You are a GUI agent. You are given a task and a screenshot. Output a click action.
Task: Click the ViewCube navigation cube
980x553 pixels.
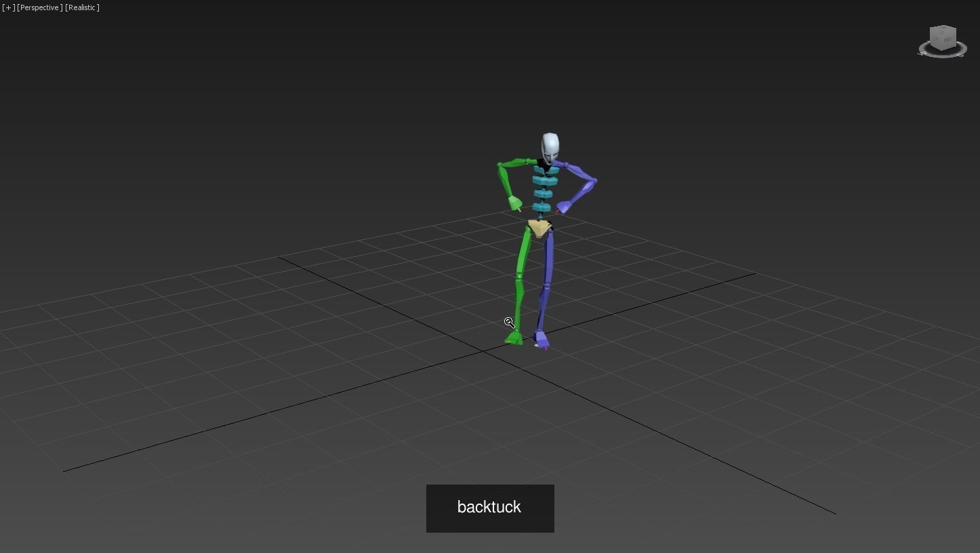(943, 37)
